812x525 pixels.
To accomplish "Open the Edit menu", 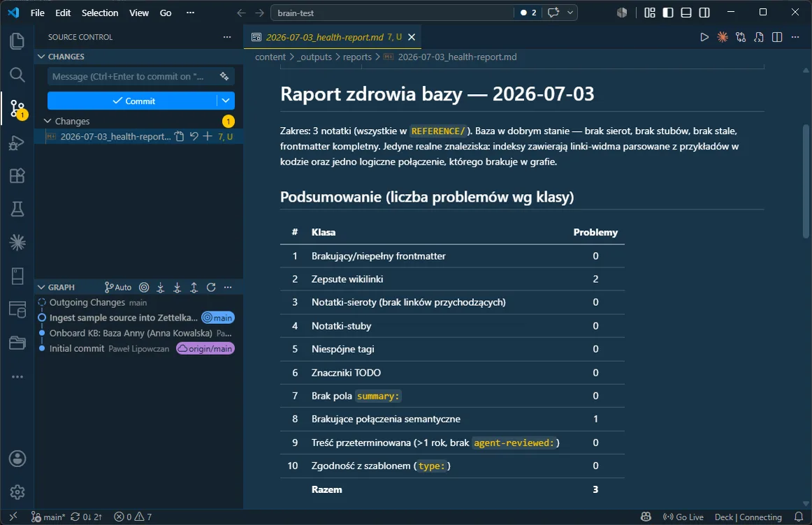I will click(63, 13).
